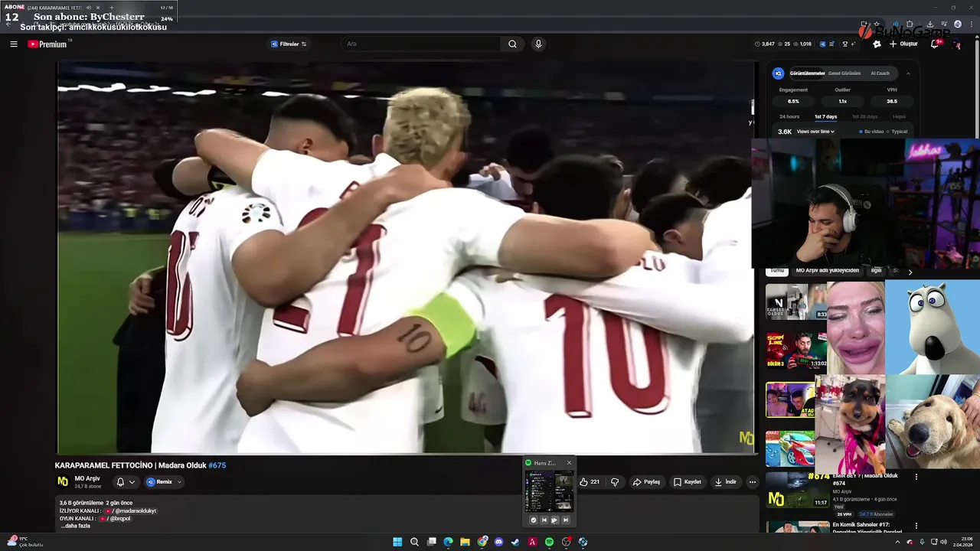Open the vidIQ trophy icon

(x=845, y=44)
